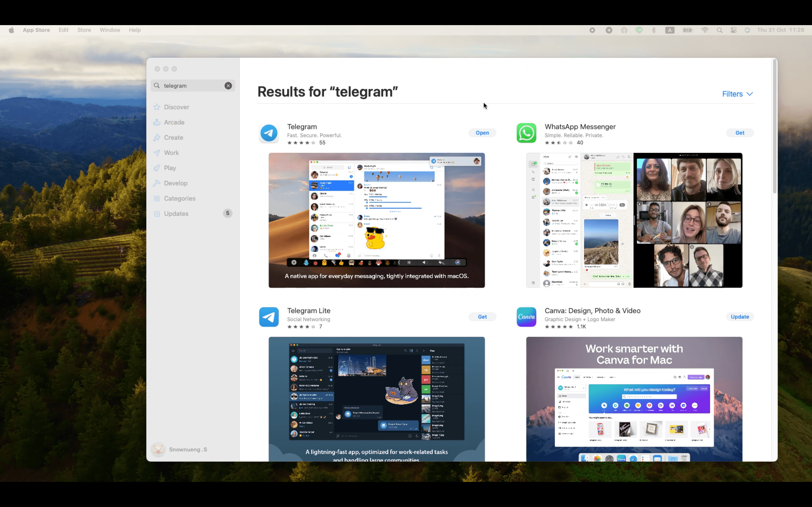Image resolution: width=812 pixels, height=507 pixels.
Task: Open the Store menu
Action: click(84, 30)
